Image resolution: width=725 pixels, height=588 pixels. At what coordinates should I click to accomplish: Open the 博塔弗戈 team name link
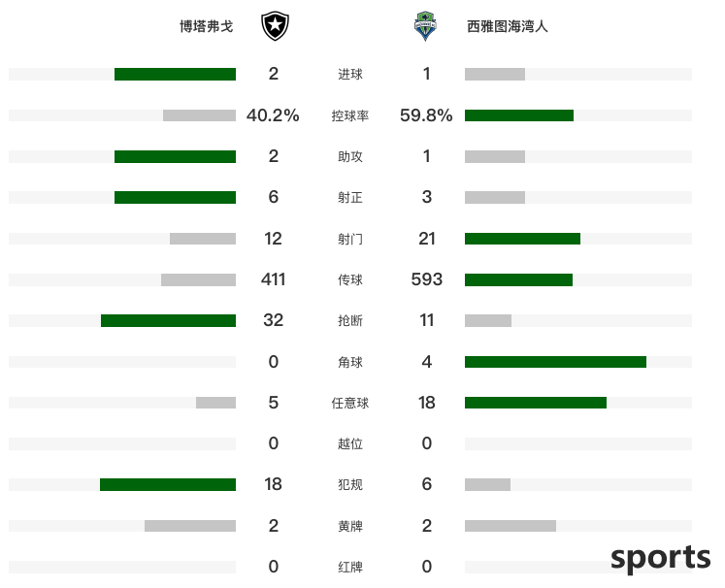click(206, 26)
